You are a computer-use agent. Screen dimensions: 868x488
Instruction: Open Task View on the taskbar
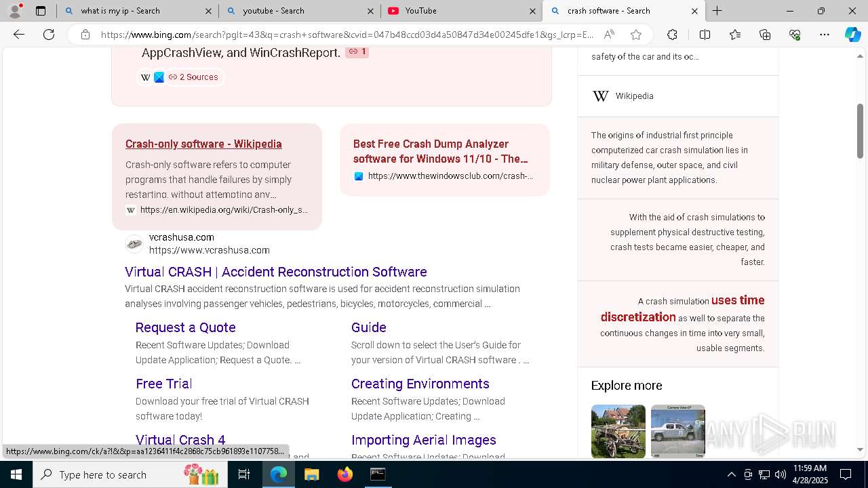click(x=244, y=474)
